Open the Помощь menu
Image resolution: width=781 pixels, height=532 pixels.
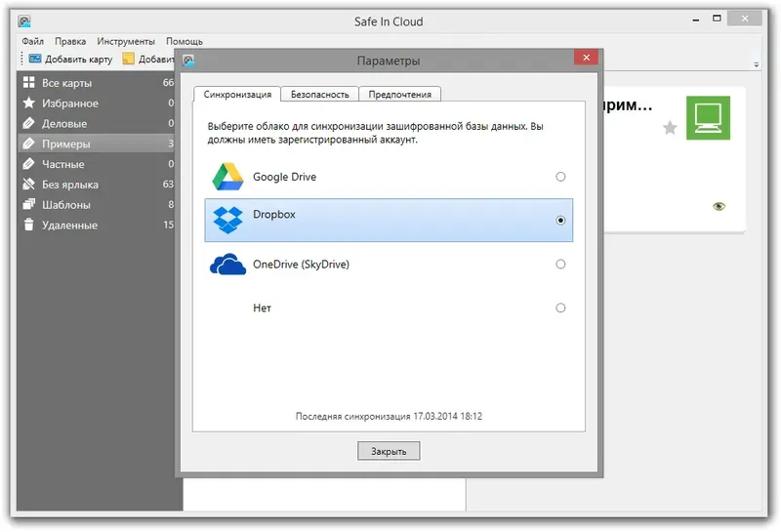[185, 41]
